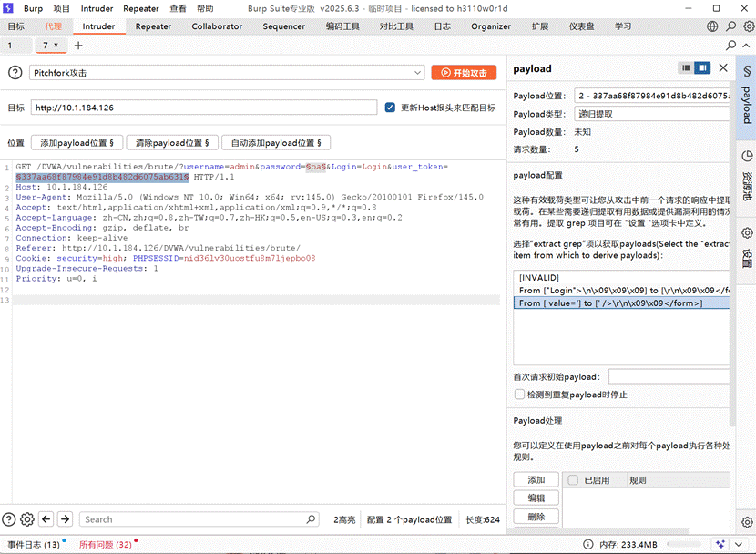Click magnifier icon in Search field
The width and height of the screenshot is (756, 554).
tap(311, 519)
